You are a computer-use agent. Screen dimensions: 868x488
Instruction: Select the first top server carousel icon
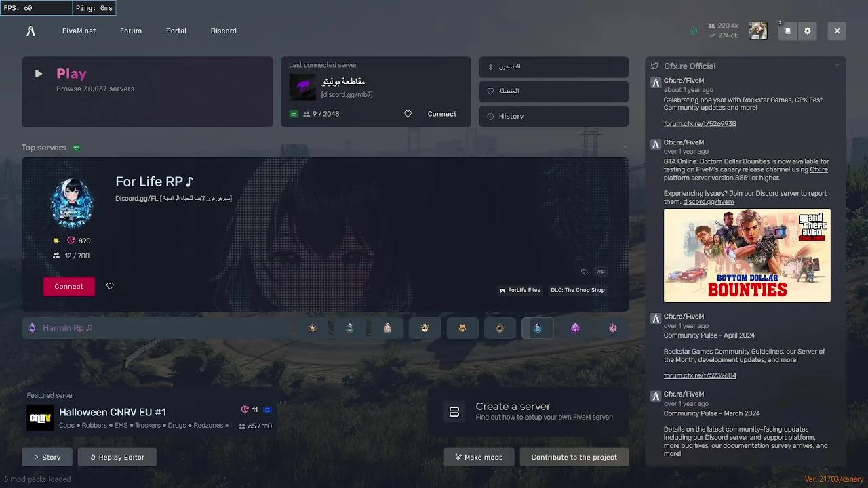tap(312, 328)
